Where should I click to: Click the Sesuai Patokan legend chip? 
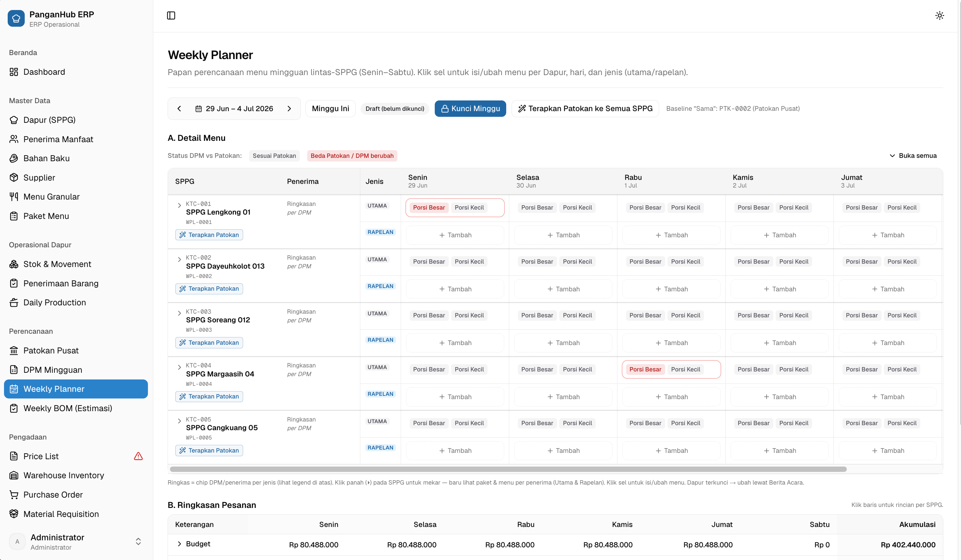(274, 156)
